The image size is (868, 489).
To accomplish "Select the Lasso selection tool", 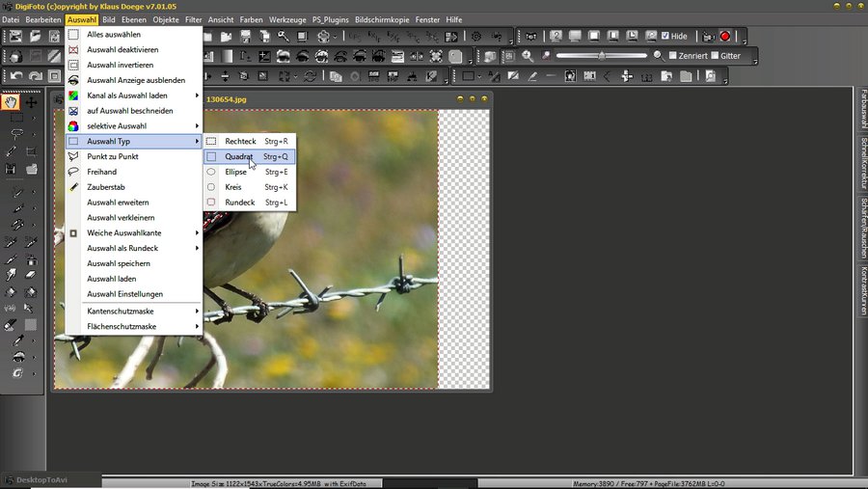I will 16,133.
